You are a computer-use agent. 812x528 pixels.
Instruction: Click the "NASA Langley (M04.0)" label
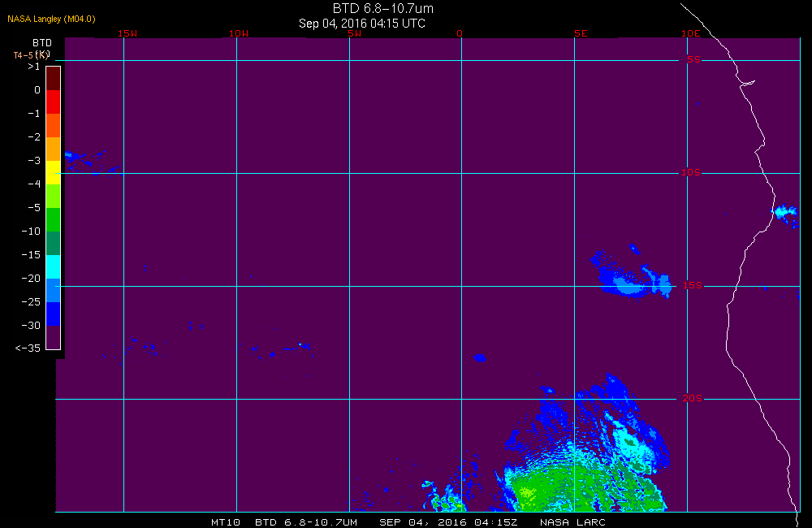51,19
